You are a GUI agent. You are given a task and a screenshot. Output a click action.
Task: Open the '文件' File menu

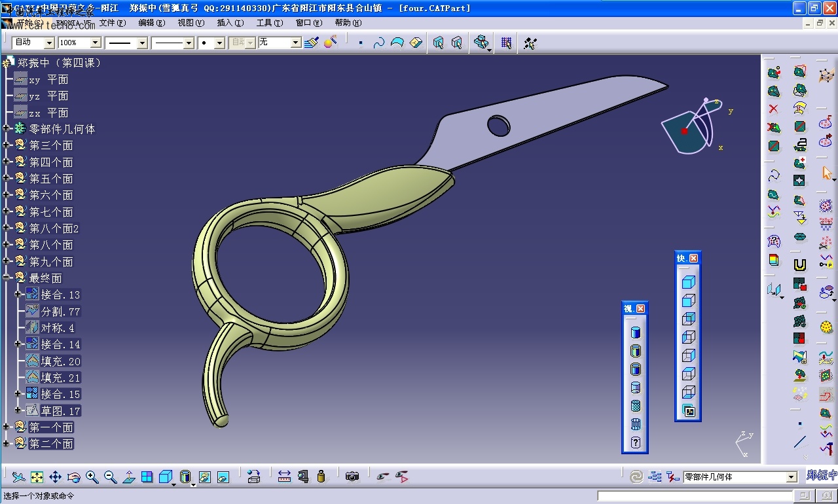[112, 23]
